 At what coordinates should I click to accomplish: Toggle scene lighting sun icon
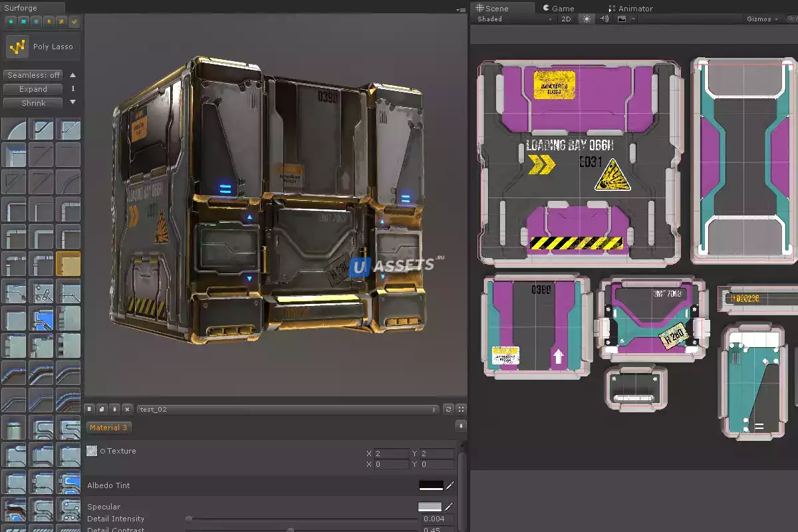coord(587,19)
